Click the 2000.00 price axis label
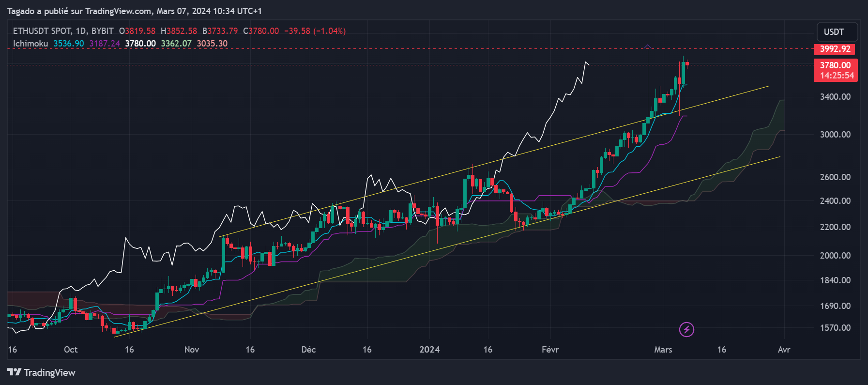Viewport: 868px width, 385px height. (x=835, y=256)
